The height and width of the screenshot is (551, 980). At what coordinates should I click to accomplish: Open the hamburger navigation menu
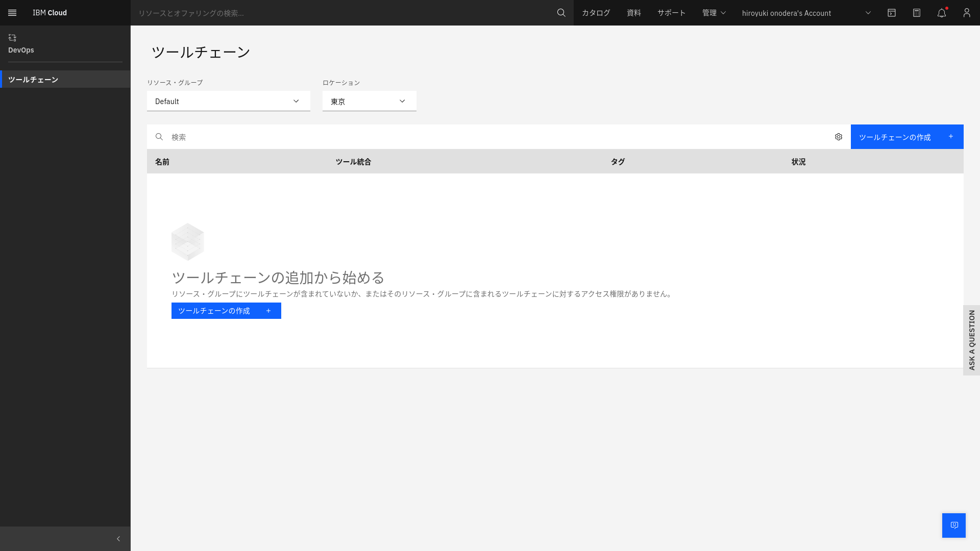coord(12,13)
